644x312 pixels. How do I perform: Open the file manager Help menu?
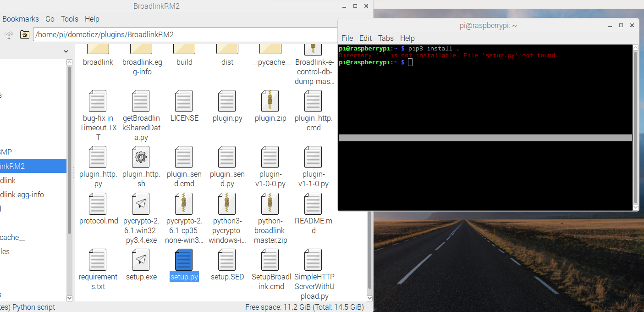(x=92, y=19)
